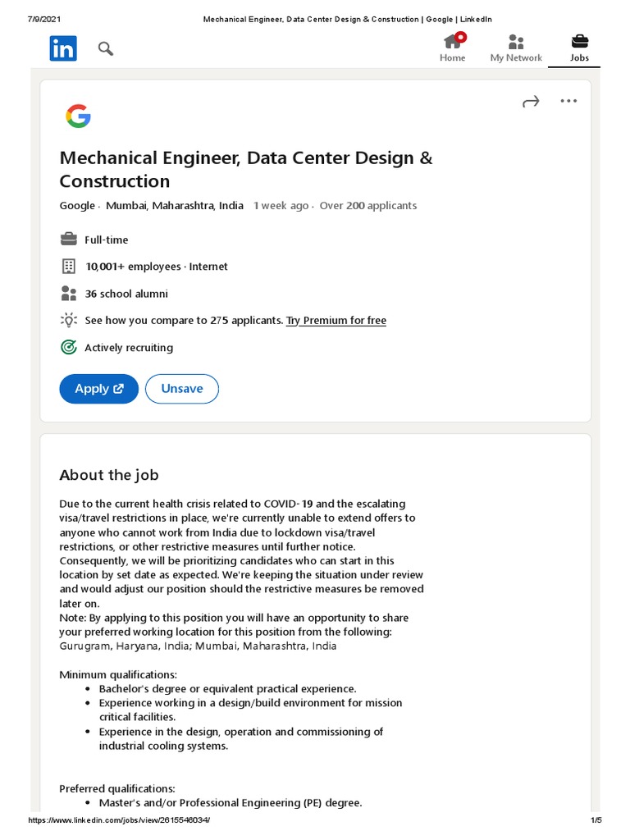
Task: Select the My Network tab label
Action: [516, 58]
